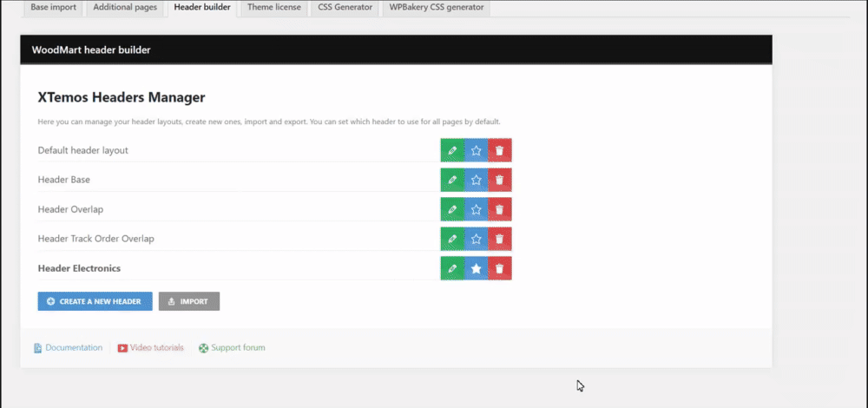Delete Header Base with trash icon

point(500,180)
